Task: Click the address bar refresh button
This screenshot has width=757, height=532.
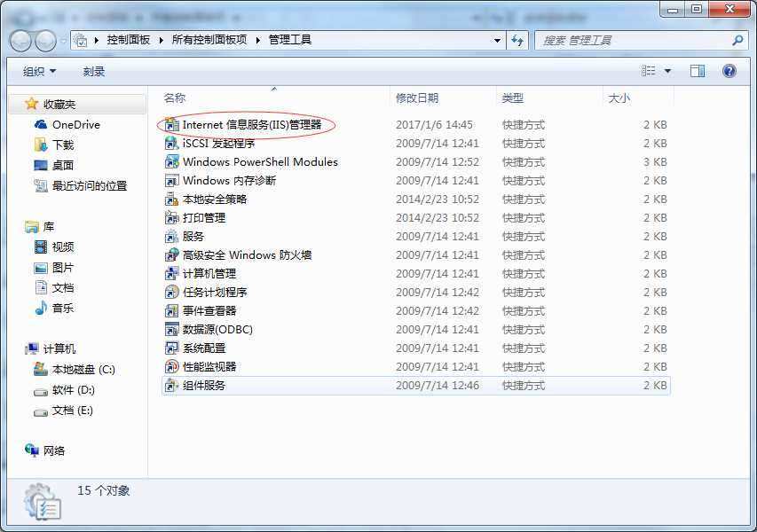Action: coord(517,41)
